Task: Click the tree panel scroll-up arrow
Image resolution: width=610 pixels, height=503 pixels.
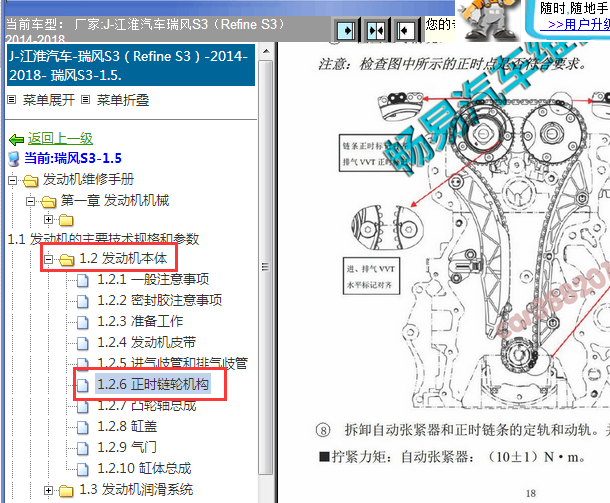Action: [266, 51]
